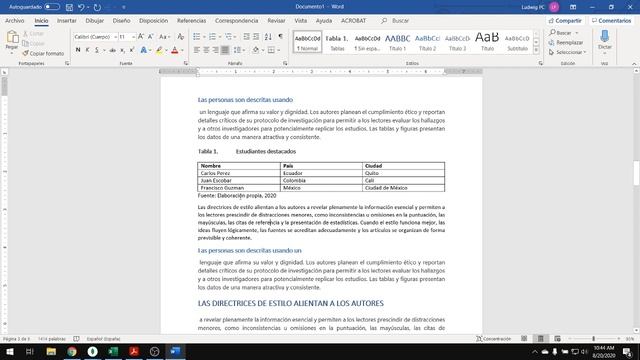
Task: Click text effects A icon
Action: tap(143, 50)
